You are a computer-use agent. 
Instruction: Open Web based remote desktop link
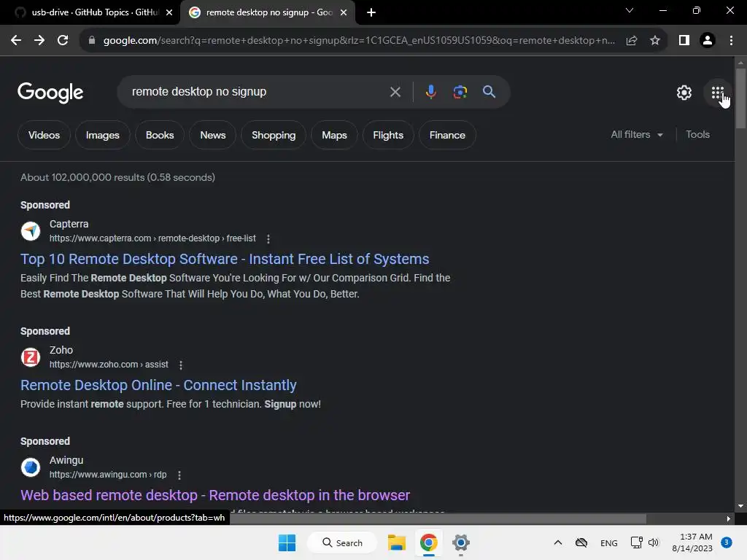coord(215,495)
